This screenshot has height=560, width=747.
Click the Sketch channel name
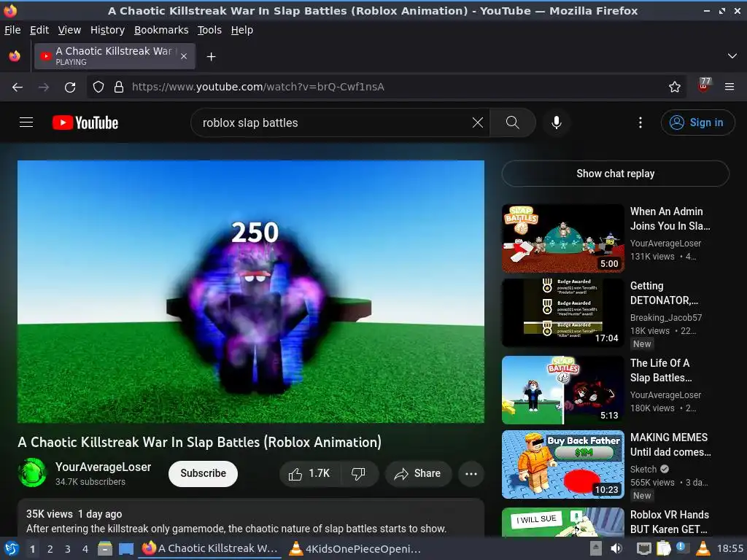pos(643,470)
